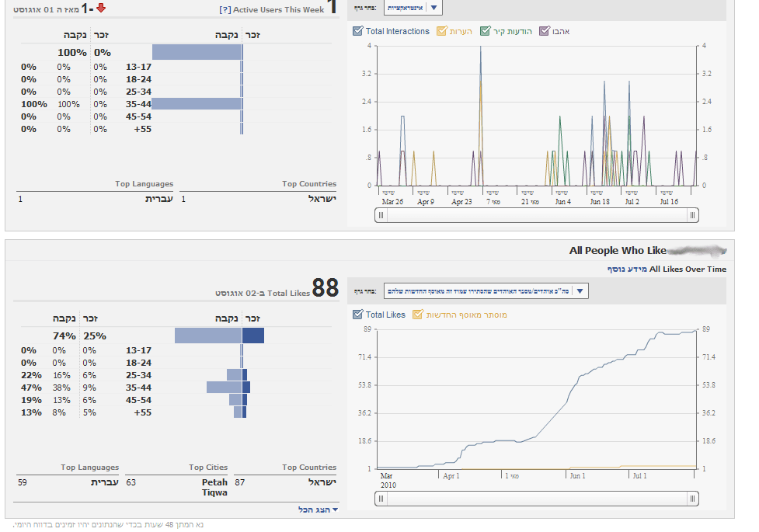The image size is (759, 532).
Task: Toggle the מוסתר מאוסף החדשות checkbox
Action: [417, 315]
